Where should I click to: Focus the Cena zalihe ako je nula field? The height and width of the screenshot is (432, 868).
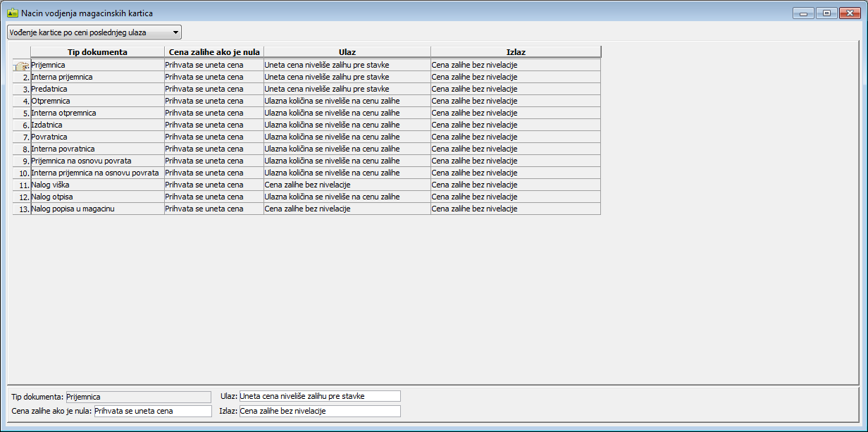[152, 411]
